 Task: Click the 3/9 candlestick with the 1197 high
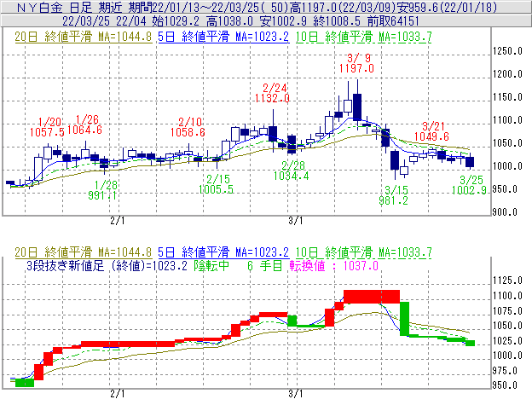coord(357,107)
